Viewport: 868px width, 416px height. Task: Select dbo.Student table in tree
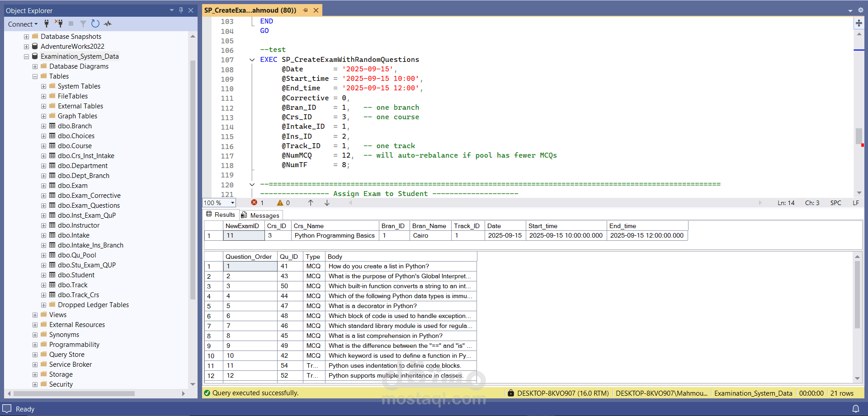76,275
